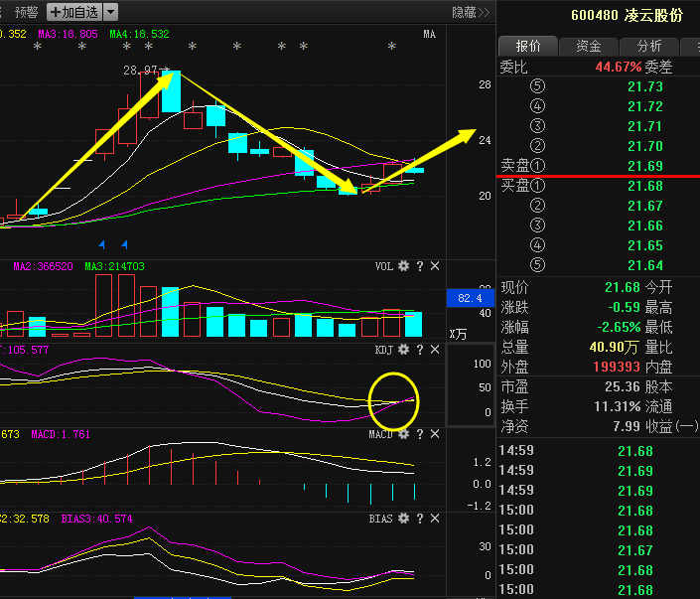The width and height of the screenshot is (700, 599).
Task: Click buy level 4 price 21.65
Action: [645, 245]
